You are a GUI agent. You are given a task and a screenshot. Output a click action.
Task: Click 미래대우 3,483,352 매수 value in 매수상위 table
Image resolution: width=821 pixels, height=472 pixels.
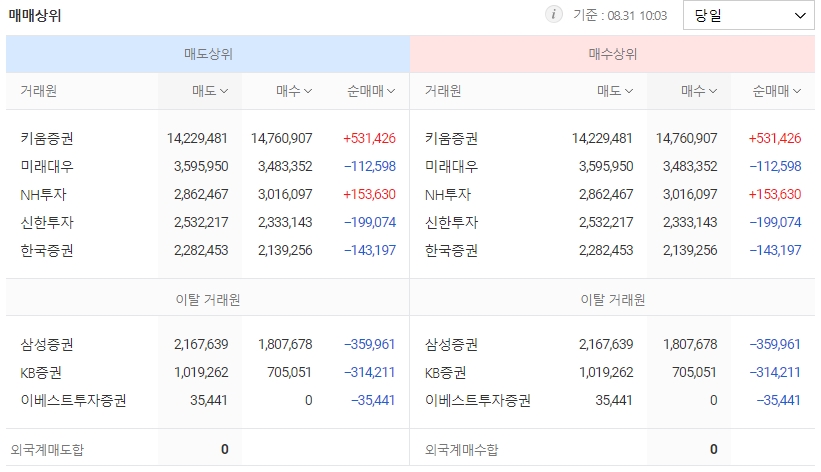[x=690, y=167]
